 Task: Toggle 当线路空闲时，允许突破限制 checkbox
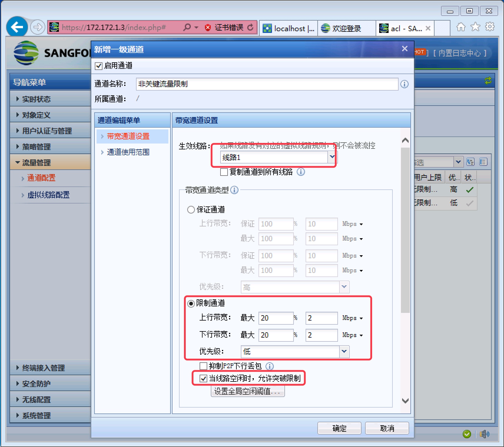(203, 378)
